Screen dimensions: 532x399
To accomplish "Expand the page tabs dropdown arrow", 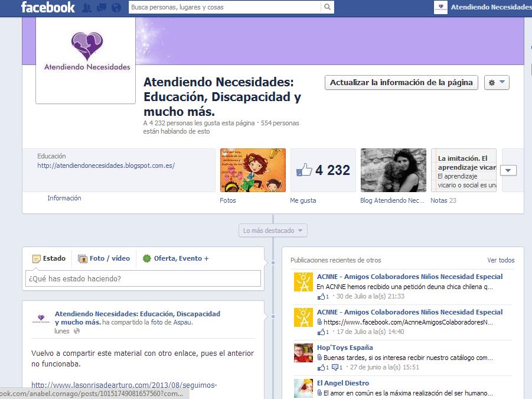I will (508, 170).
